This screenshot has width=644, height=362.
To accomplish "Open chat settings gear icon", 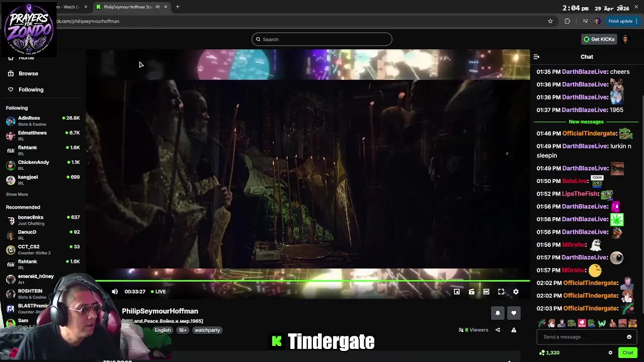I will [x=610, y=353].
